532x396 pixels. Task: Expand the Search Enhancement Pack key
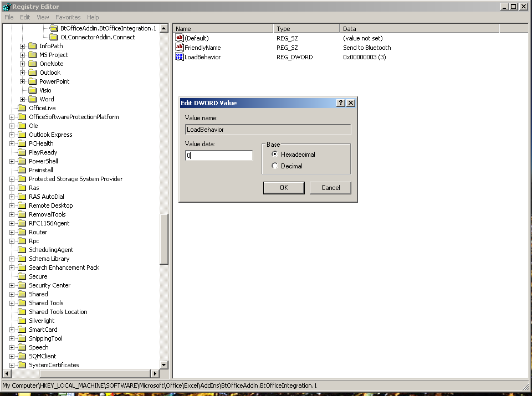[x=12, y=268]
